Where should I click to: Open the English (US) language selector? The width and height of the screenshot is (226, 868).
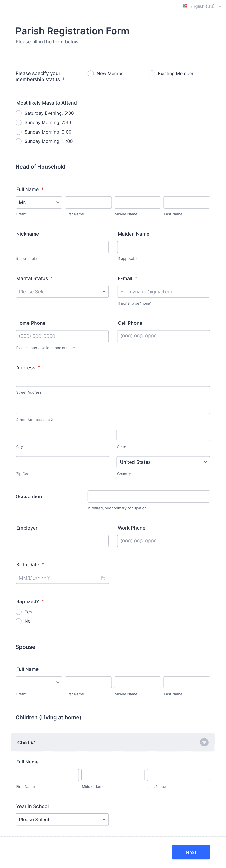pos(202,6)
